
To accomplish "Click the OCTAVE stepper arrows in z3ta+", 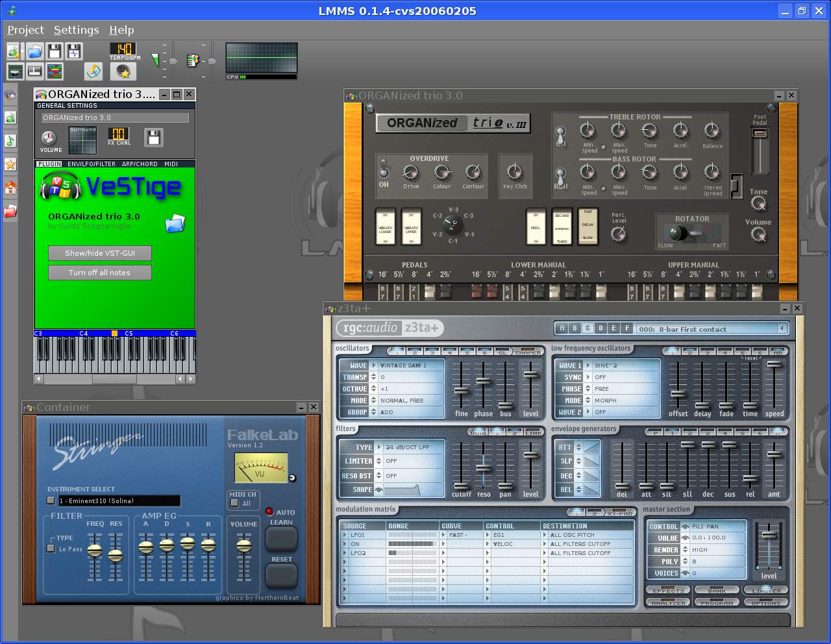I will [374, 389].
